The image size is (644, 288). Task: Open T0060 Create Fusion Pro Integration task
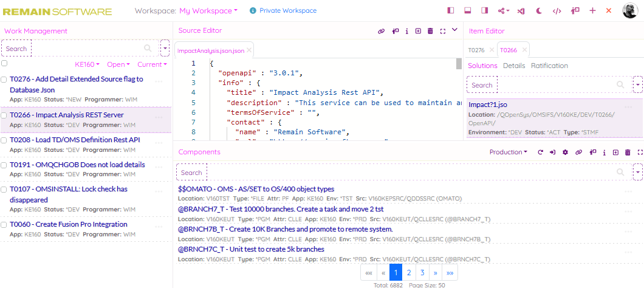tap(69, 224)
